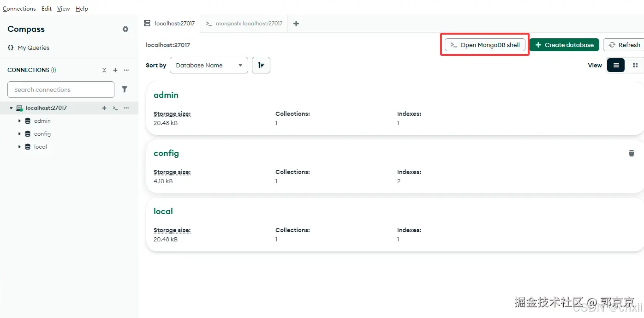The width and height of the screenshot is (644, 318).
Task: Add new connection plus icon
Action: pos(115,70)
